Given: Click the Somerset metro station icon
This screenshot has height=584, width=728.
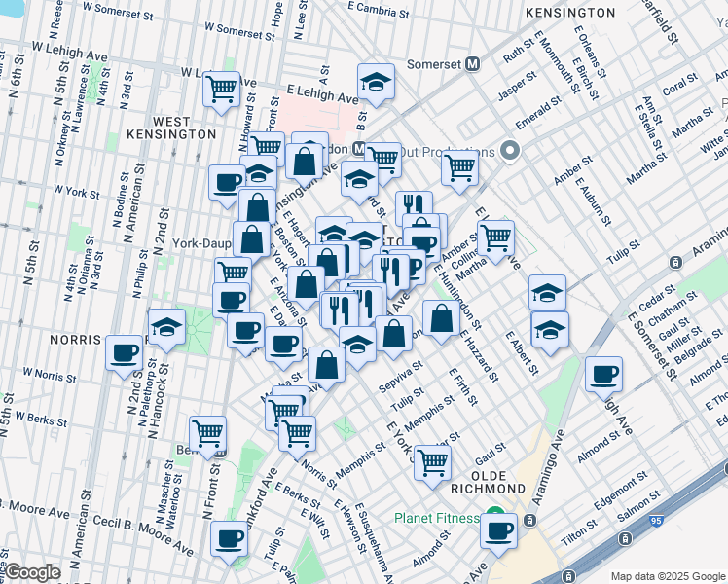Looking at the screenshot, I should pyautogui.click(x=473, y=64).
